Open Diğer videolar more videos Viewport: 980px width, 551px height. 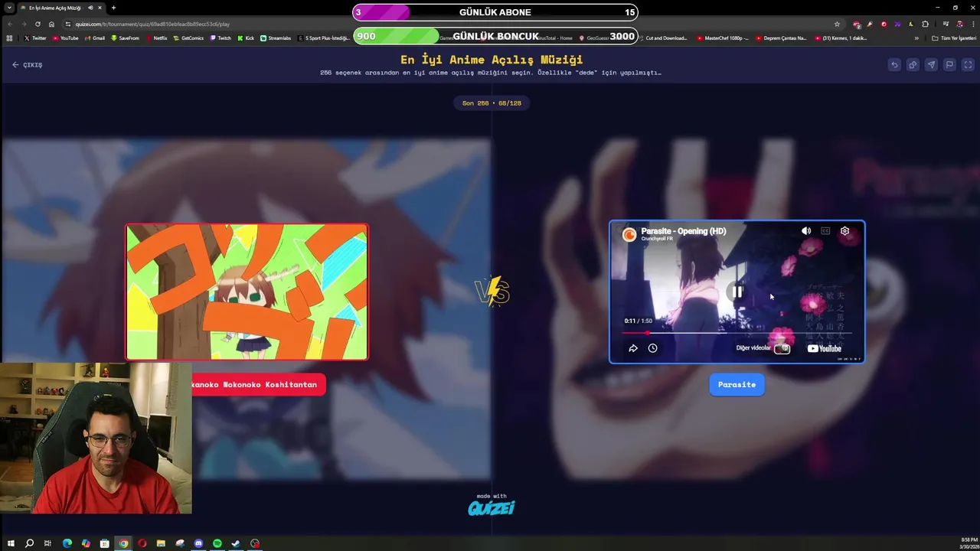pyautogui.click(x=763, y=348)
